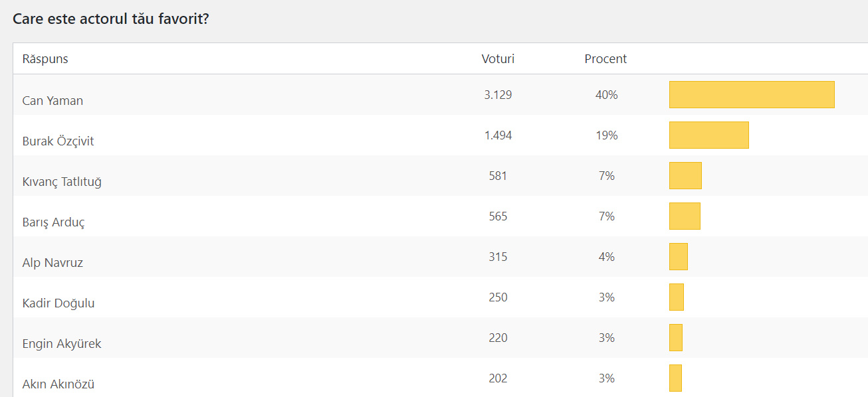Select the Kıvanç Tatlıtuğ answer name
This screenshot has height=397, width=868.
point(62,182)
